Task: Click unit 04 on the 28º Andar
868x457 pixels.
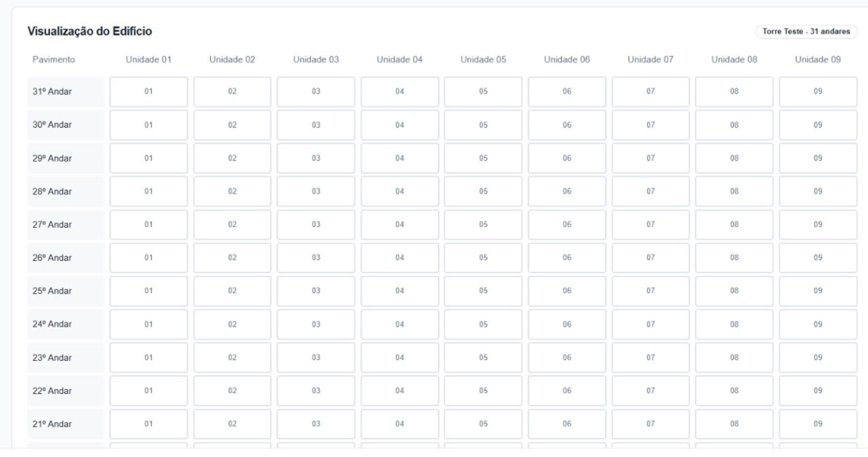Action: tap(399, 191)
